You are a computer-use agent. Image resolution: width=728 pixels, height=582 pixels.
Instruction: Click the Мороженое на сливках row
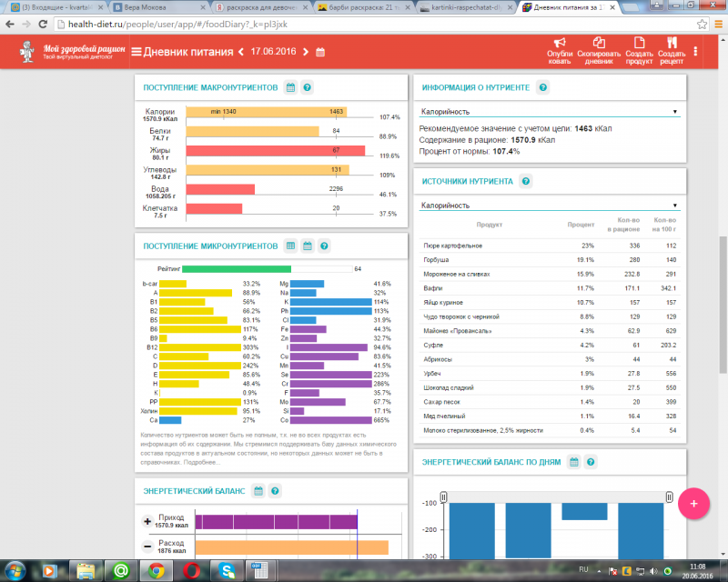coord(550,275)
